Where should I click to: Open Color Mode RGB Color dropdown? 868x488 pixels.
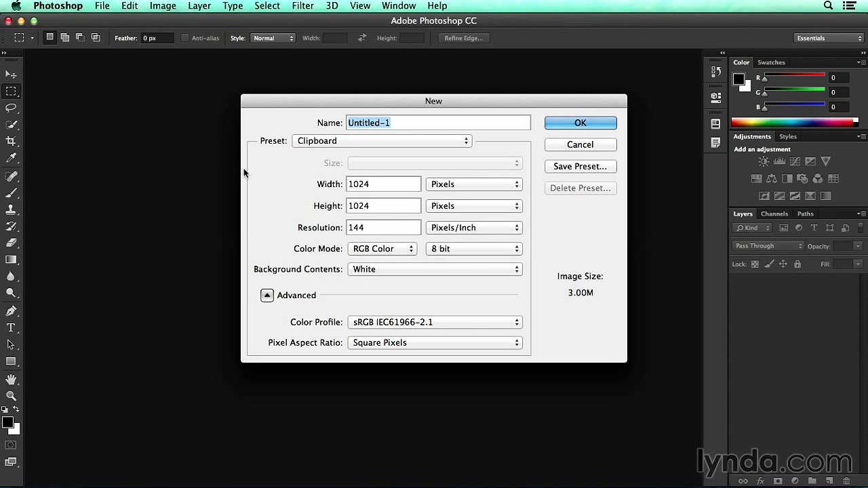coord(382,249)
